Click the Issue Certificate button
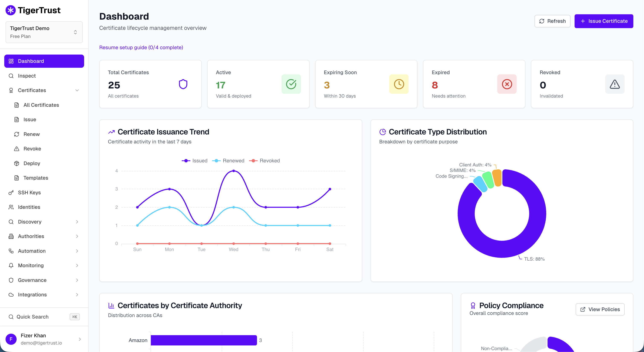This screenshot has width=644, height=352. 604,21
